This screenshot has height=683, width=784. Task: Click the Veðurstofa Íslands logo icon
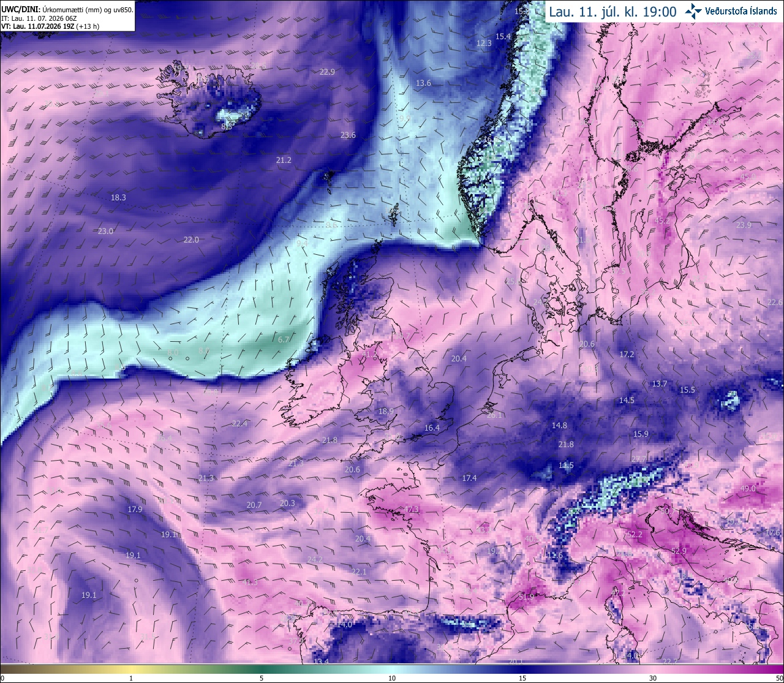693,11
